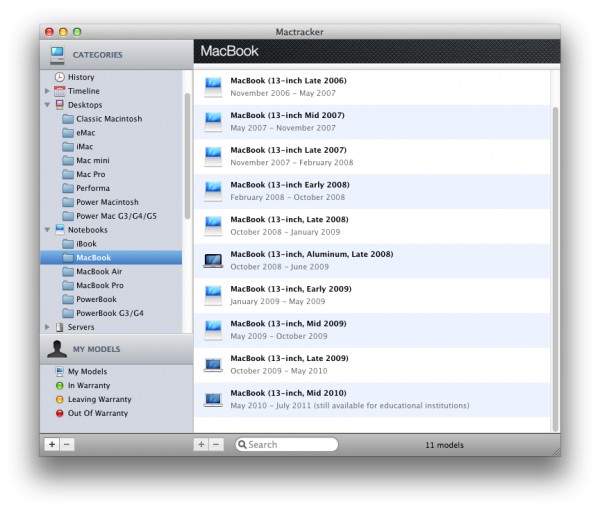Select MacBook (13-inch, Early 2009) entry
The width and height of the screenshot is (600, 511).
click(x=372, y=295)
